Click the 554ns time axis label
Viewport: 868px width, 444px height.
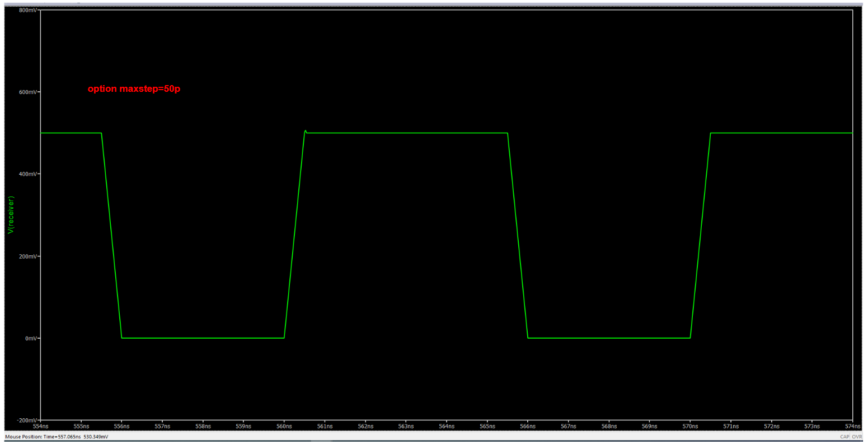[41, 427]
